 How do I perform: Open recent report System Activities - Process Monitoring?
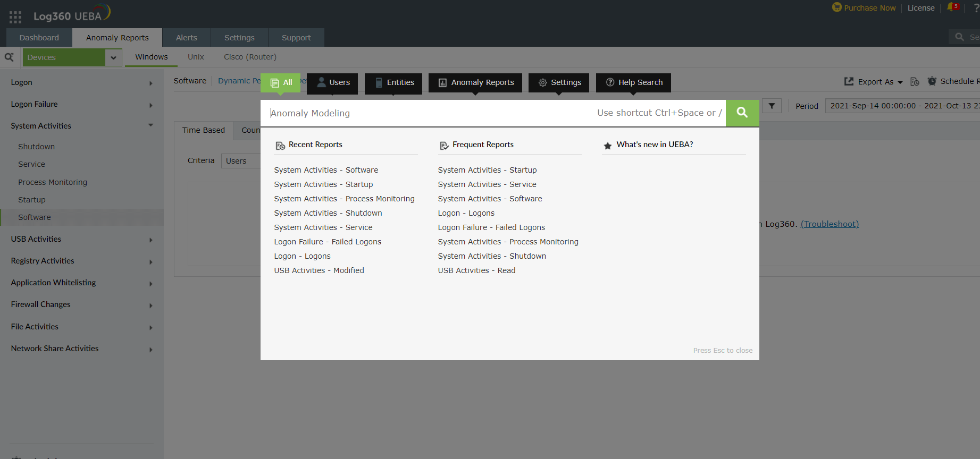(344, 199)
